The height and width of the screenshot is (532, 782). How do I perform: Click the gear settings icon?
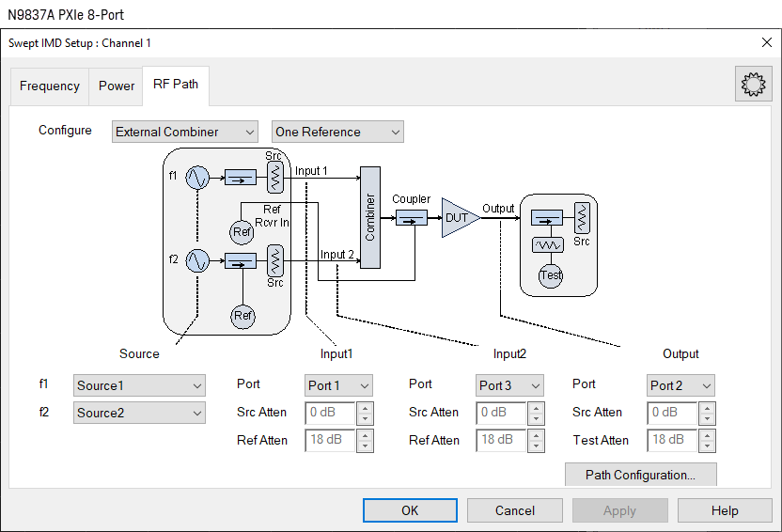tap(752, 85)
